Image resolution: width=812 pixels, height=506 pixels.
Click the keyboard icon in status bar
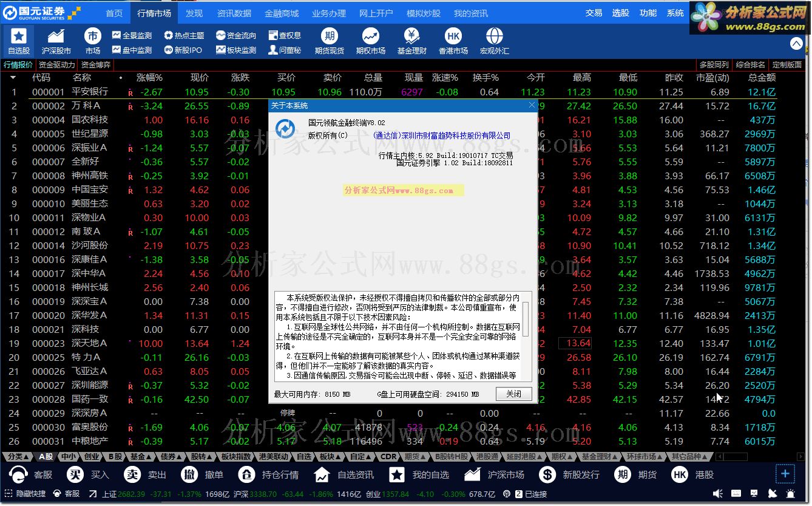click(x=736, y=494)
